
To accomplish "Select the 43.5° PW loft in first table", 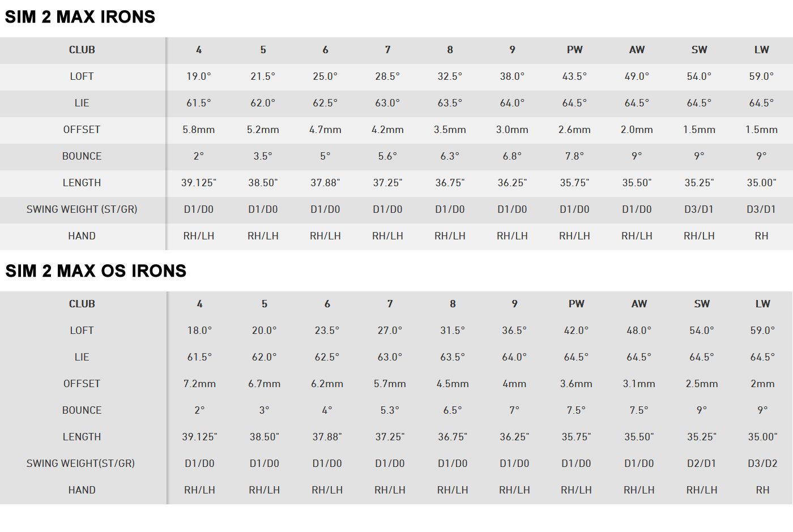I will [574, 76].
